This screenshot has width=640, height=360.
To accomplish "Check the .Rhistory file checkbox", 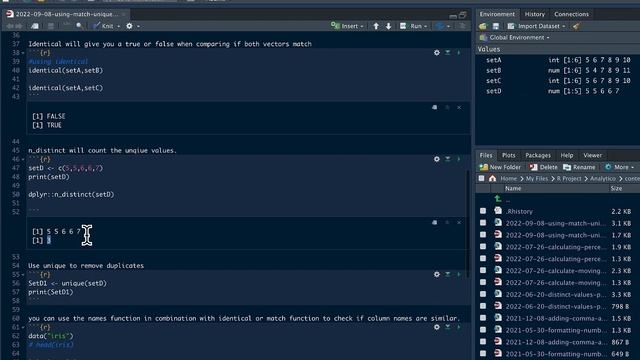I will coord(483,211).
